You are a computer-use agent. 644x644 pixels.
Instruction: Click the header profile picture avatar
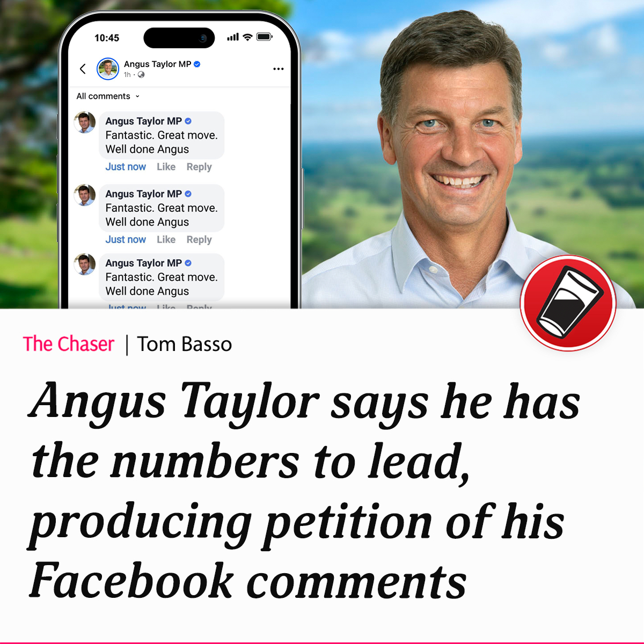[x=107, y=69]
